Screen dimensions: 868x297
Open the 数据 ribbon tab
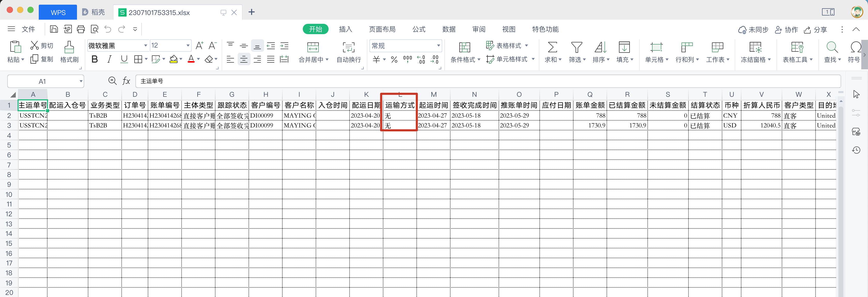[x=448, y=29]
